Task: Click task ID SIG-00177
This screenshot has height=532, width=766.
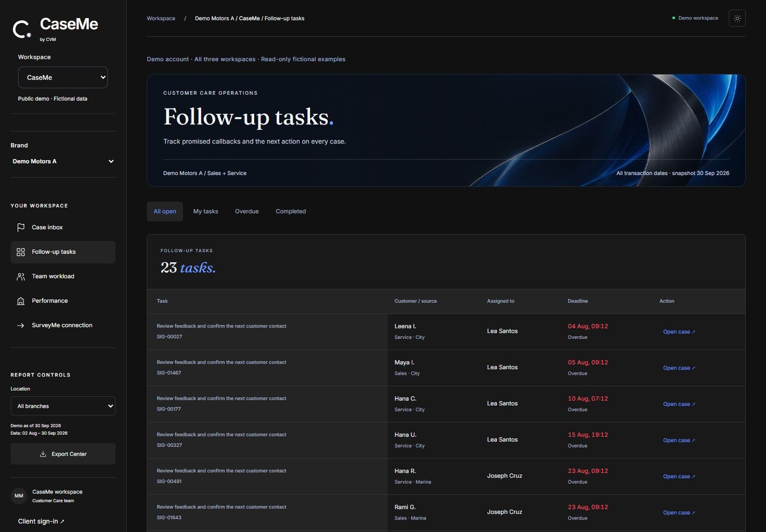Action: [169, 409]
